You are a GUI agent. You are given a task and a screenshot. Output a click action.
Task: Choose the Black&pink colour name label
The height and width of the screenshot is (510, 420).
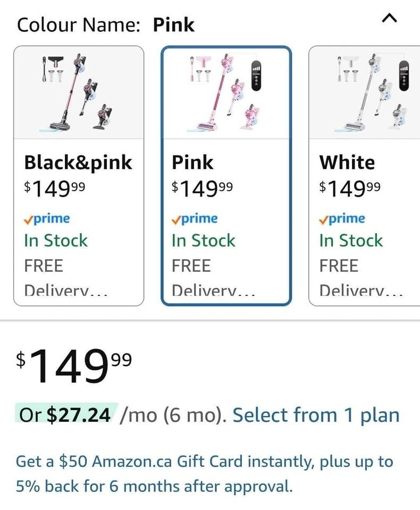click(x=78, y=163)
